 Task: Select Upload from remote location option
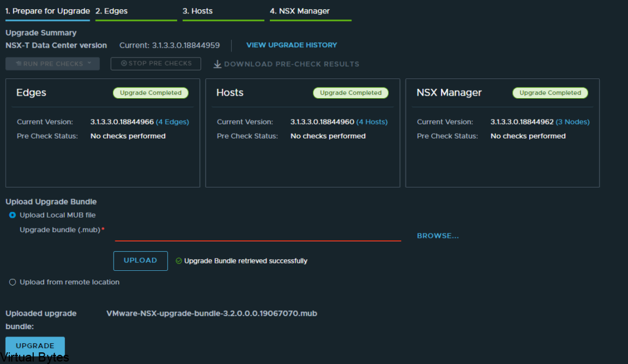click(x=12, y=282)
